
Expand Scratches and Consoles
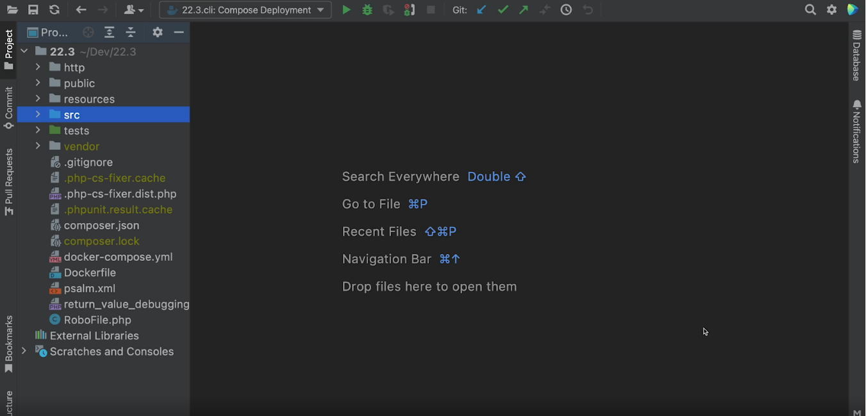point(24,351)
